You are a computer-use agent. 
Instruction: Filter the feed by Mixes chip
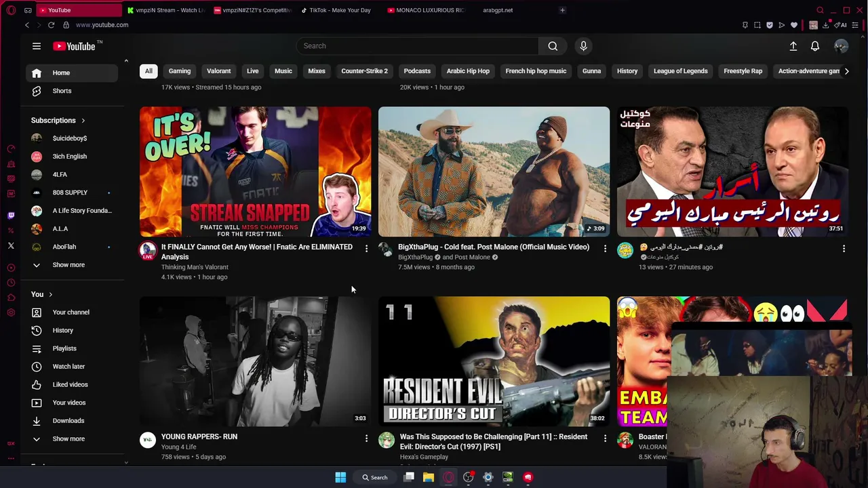click(x=317, y=71)
